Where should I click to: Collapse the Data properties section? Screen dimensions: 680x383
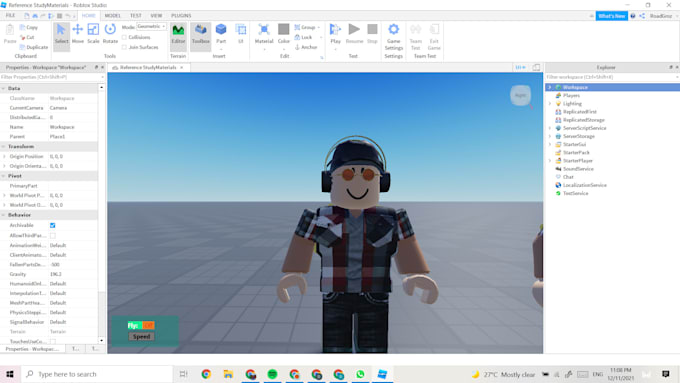point(3,88)
